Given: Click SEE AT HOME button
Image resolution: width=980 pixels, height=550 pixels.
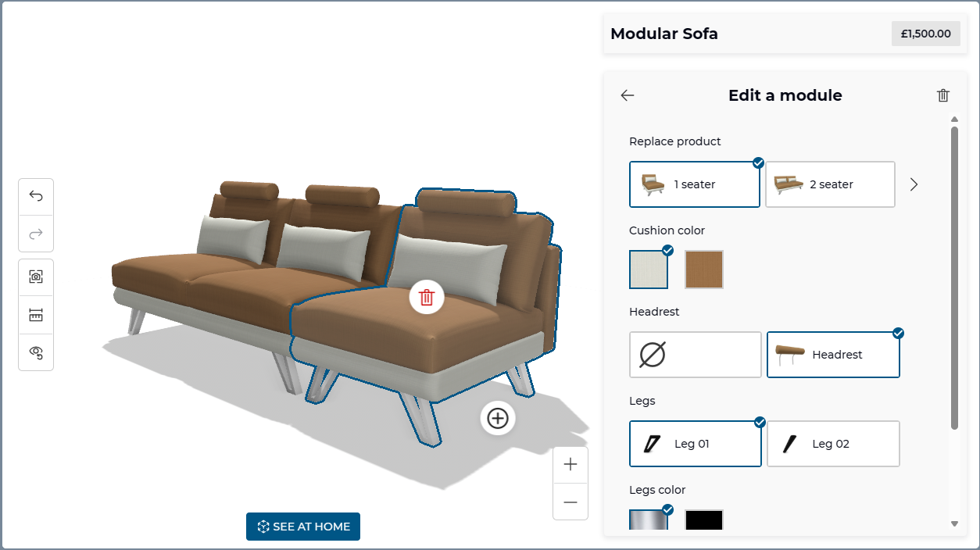Looking at the screenshot, I should (303, 527).
